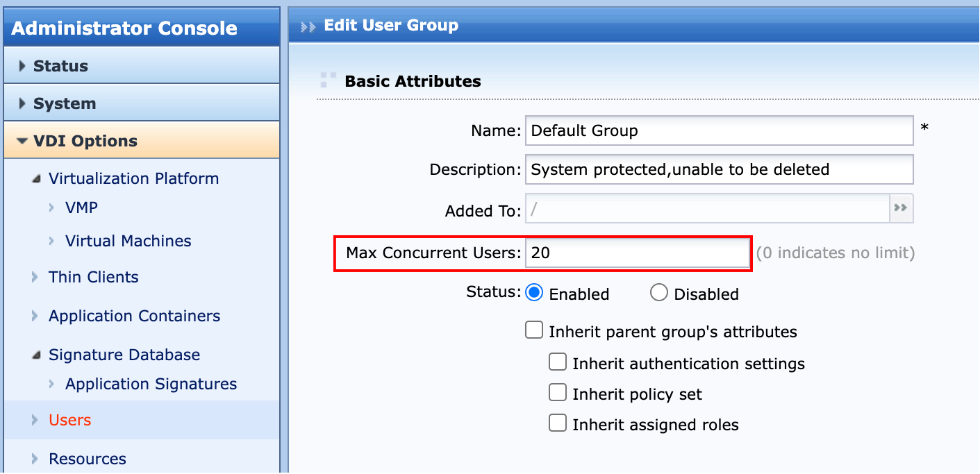The height and width of the screenshot is (474, 980).
Task: Collapse the Signature Database tree node
Action: point(36,355)
